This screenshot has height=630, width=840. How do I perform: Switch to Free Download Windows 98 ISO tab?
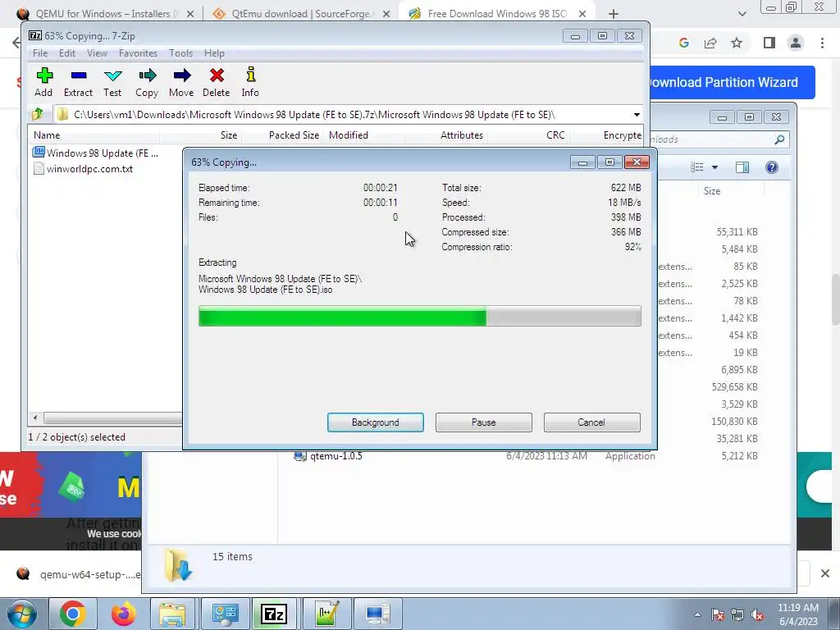pyautogui.click(x=497, y=13)
